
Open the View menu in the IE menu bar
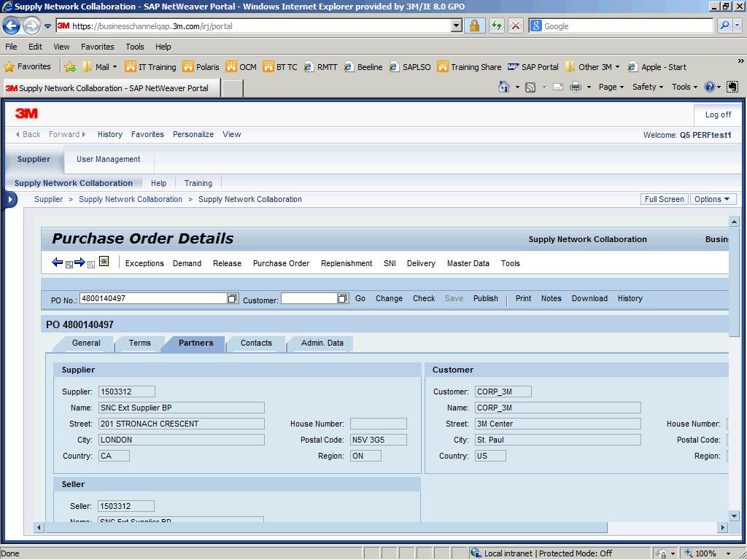[61, 47]
